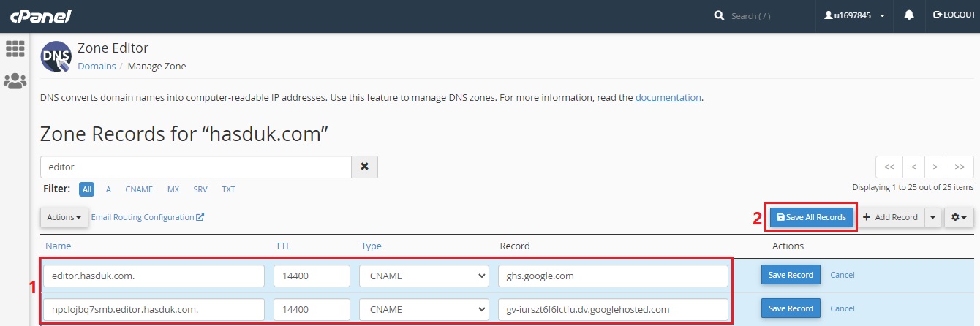Open the documentation link
This screenshot has height=326, width=980.
click(x=668, y=97)
